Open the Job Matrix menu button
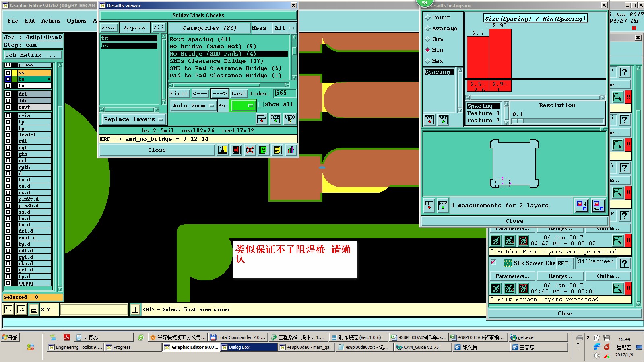Image resolution: width=644 pixels, height=362 pixels. pyautogui.click(x=33, y=55)
